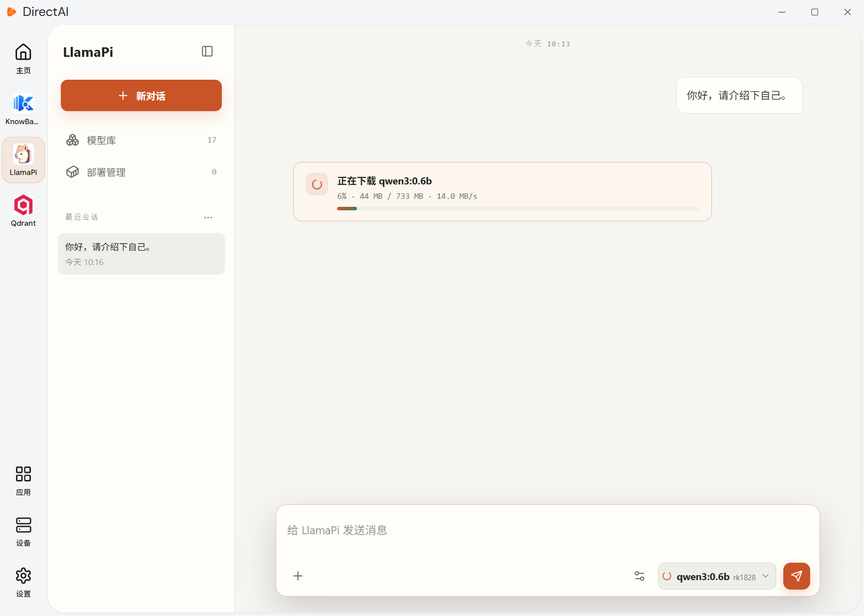Click the LlamaPi panel heading
Image resolution: width=864 pixels, height=616 pixels.
point(88,52)
